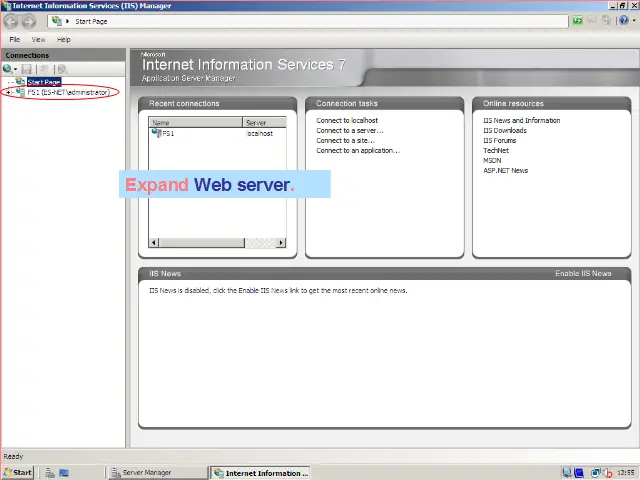
Task: Click the Show Desktop quick launch icon
Action: click(64, 473)
